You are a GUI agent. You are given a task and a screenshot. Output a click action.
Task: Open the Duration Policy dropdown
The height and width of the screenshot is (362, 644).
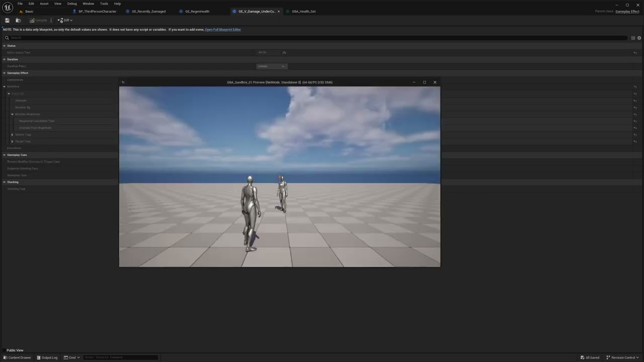pos(272,66)
